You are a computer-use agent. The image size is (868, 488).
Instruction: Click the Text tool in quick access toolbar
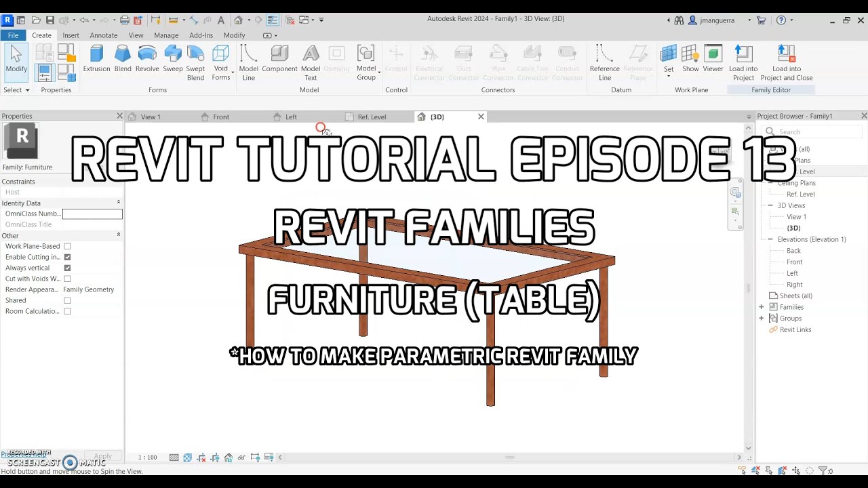(221, 20)
